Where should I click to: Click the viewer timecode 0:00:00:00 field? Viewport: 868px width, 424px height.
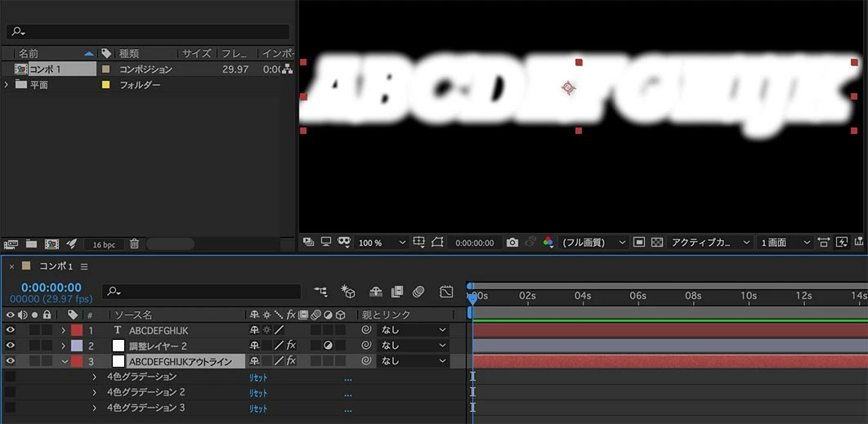[x=474, y=243]
